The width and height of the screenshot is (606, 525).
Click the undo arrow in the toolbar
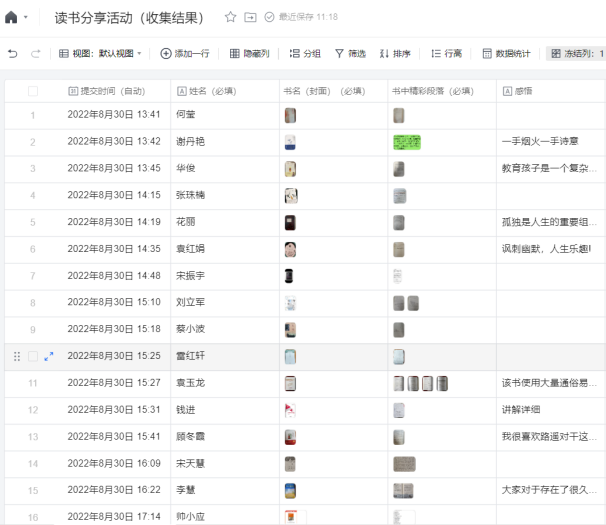tap(12, 53)
